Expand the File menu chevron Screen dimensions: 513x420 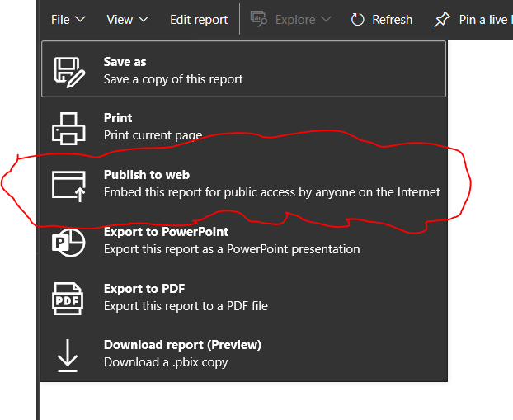click(x=80, y=19)
